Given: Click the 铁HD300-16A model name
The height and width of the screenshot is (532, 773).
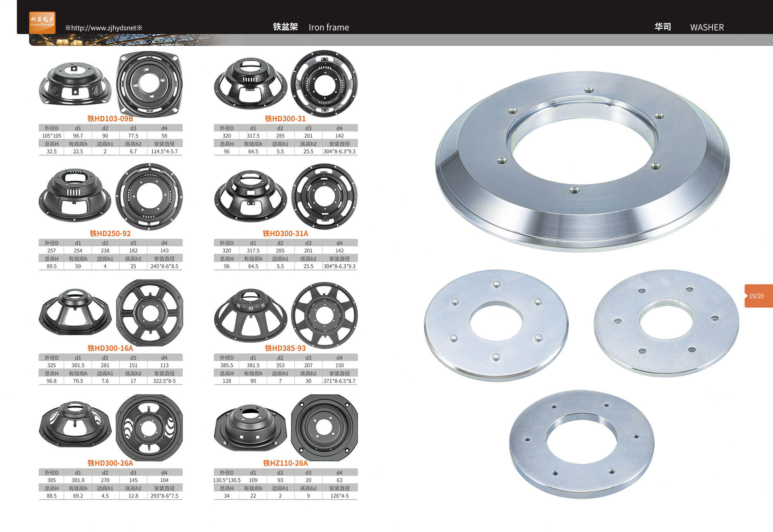Looking at the screenshot, I should tap(110, 348).
